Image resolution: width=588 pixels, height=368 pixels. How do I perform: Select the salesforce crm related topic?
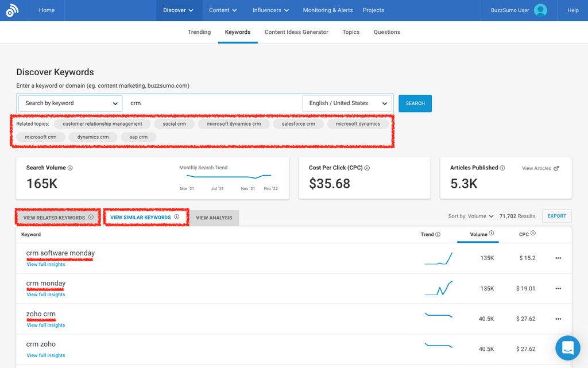tap(298, 124)
